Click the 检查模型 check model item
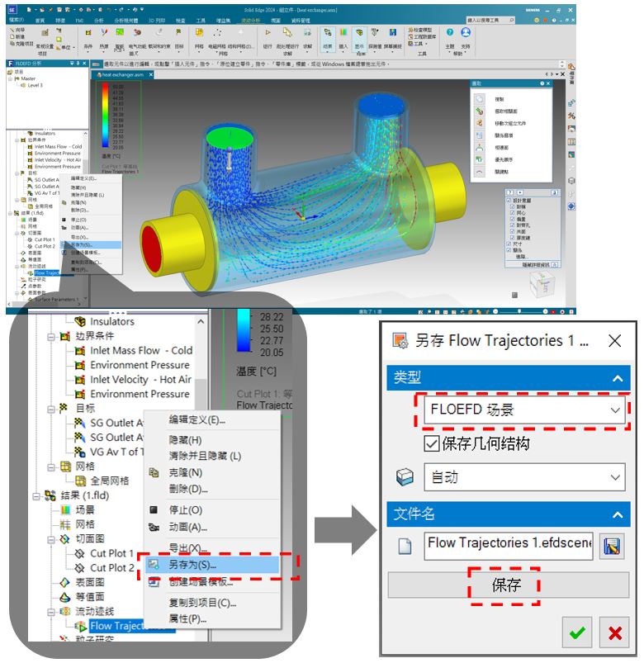The height and width of the screenshot is (663, 644). pos(420,30)
